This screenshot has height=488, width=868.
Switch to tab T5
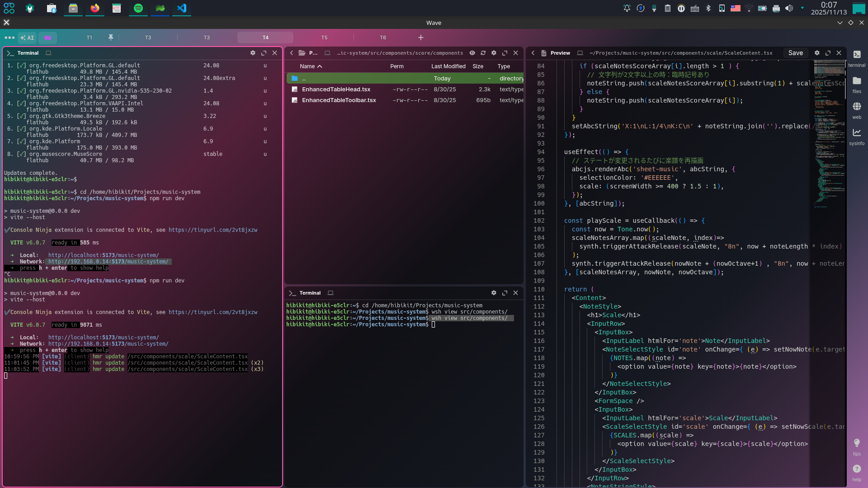pos(324,38)
